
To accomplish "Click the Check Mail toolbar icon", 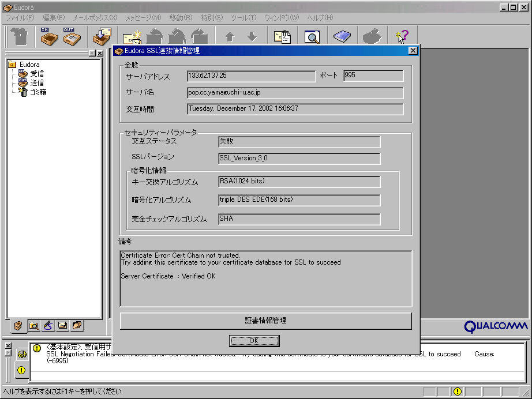I will (x=103, y=36).
